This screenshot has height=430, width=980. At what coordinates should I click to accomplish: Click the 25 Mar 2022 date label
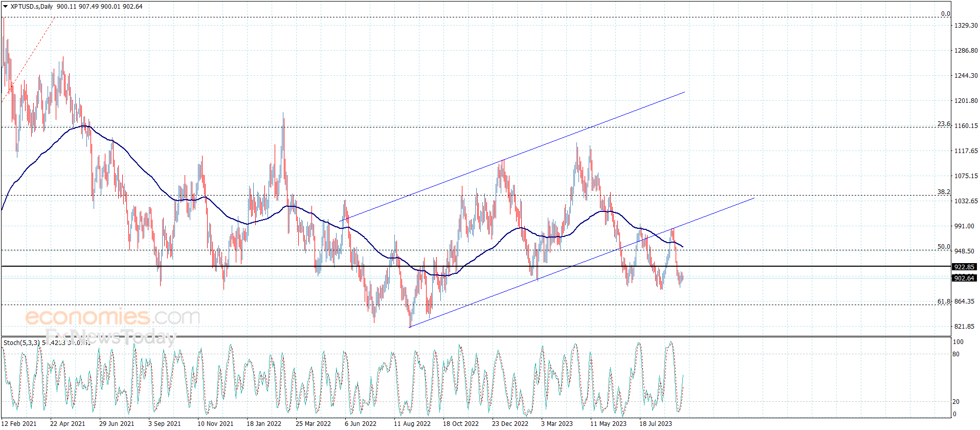click(x=313, y=423)
